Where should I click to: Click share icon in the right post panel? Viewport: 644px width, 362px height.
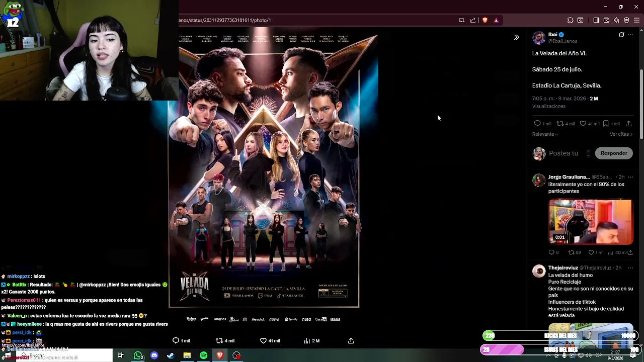point(628,124)
